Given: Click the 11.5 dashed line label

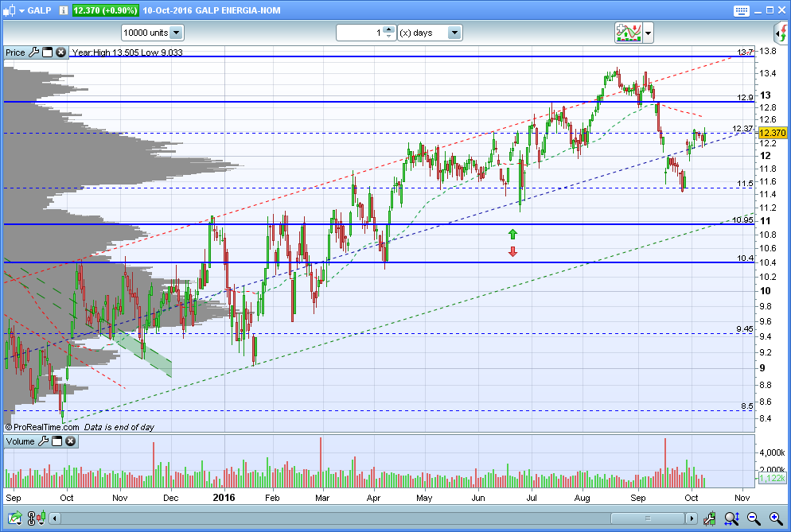Looking at the screenshot, I should 745,184.
